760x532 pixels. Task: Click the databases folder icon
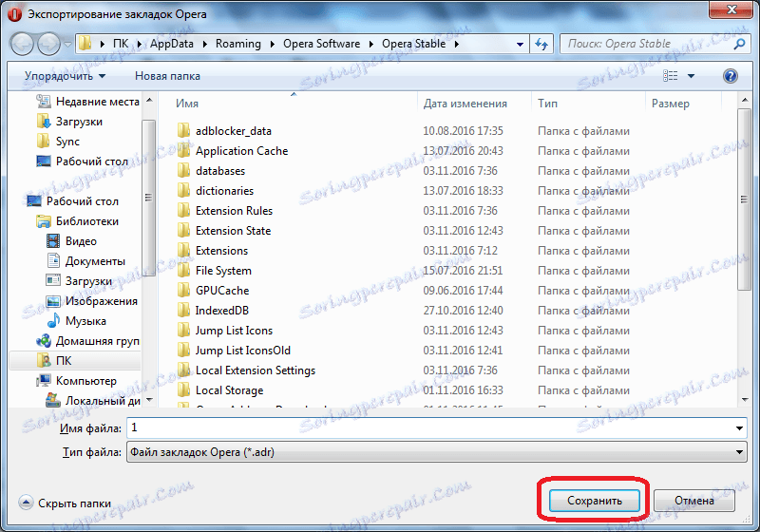pos(183,171)
